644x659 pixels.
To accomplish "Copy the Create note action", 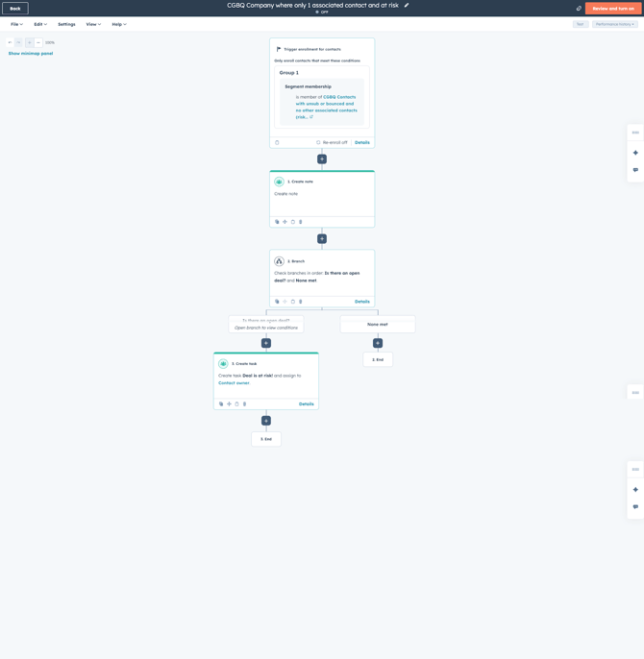I will [277, 222].
